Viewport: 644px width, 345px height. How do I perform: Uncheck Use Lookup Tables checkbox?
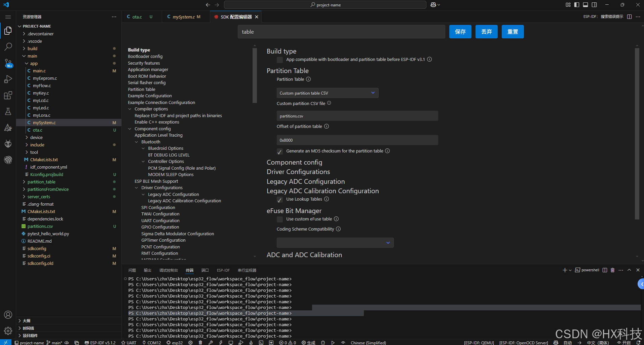pos(280,200)
